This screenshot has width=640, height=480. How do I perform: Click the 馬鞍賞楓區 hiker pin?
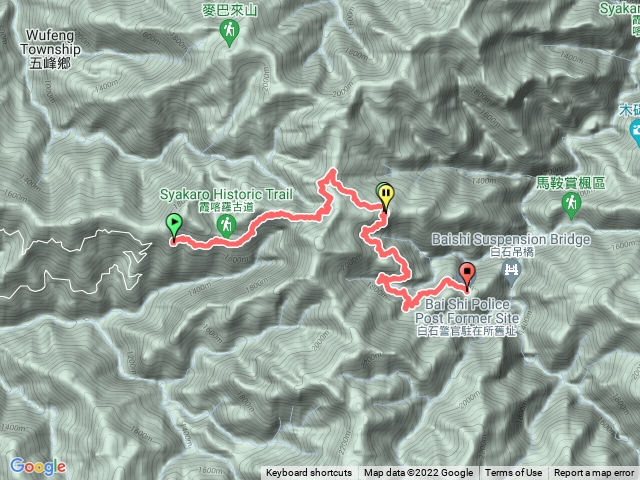click(571, 205)
